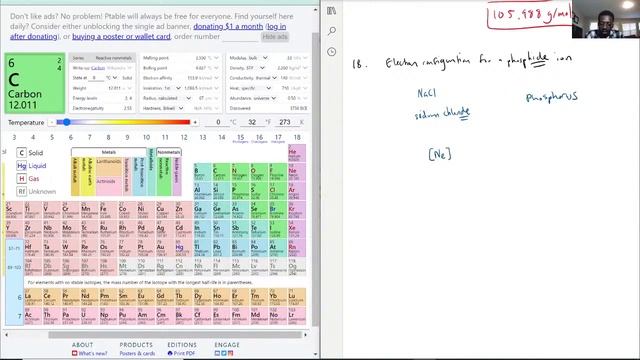Open the Heat specific property dropdown

(x=269, y=88)
